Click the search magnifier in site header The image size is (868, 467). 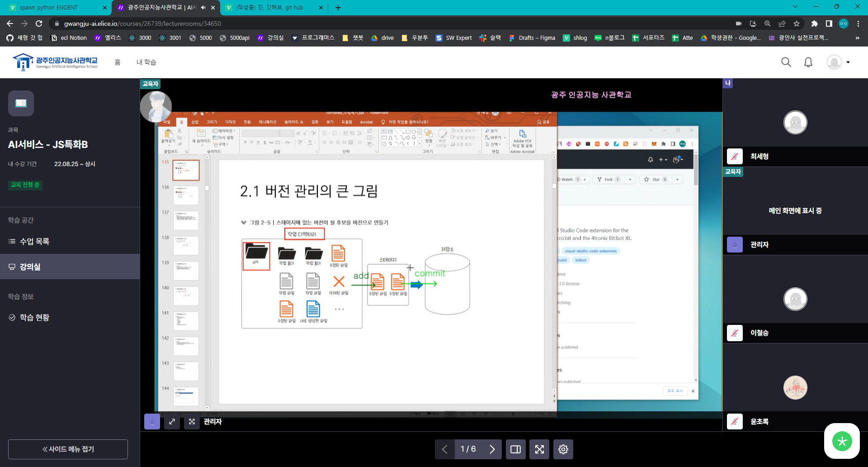click(x=786, y=62)
